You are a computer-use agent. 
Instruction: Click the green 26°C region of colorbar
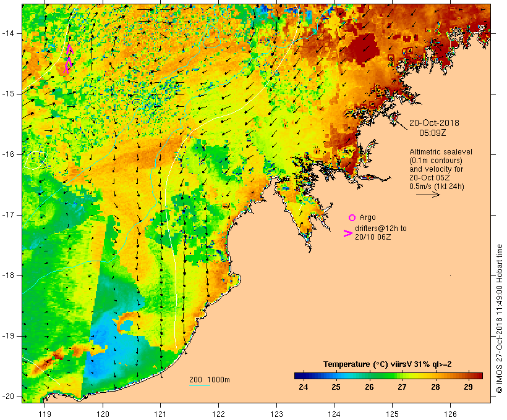coord(369,376)
